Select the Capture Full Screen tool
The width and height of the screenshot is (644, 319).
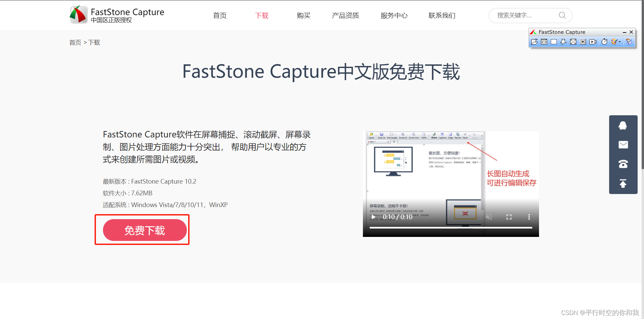pyautogui.click(x=573, y=42)
